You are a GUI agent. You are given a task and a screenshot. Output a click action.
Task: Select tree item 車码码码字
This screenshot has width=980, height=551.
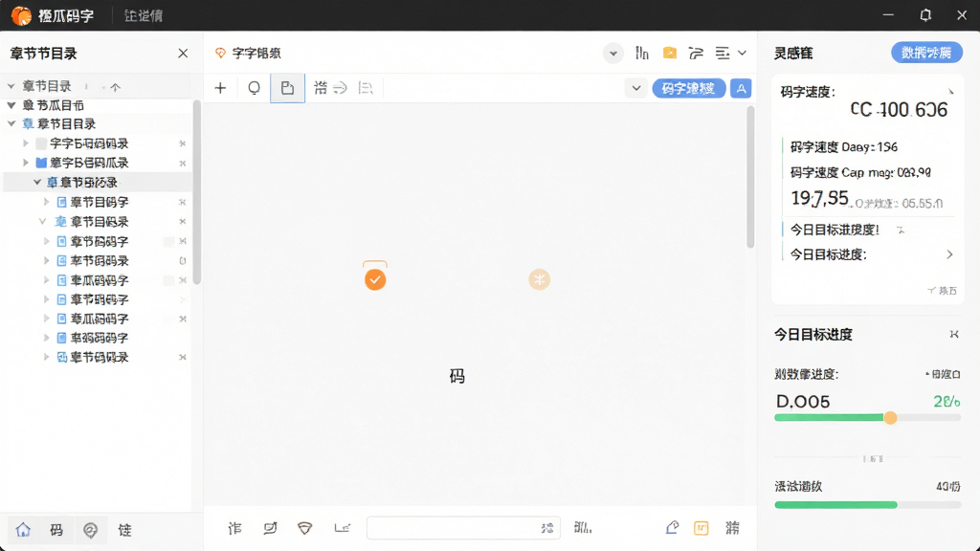[100, 338]
